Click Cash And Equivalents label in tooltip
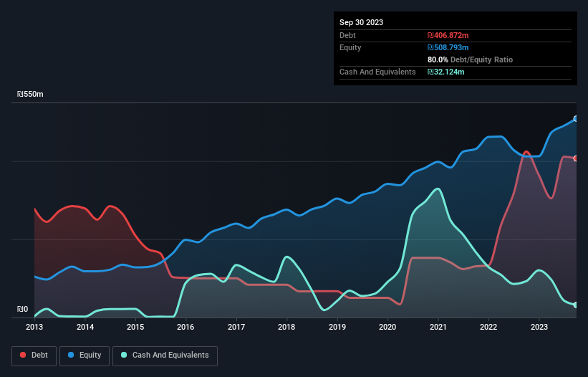This screenshot has height=377, width=588. click(x=377, y=72)
